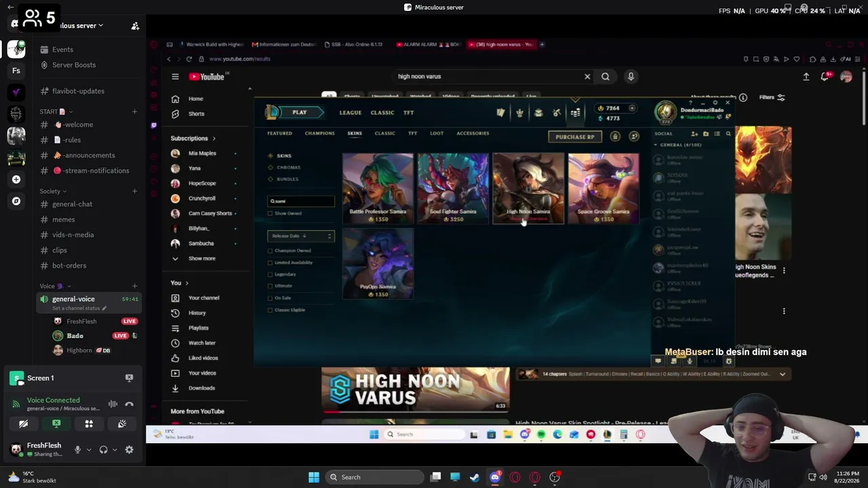Check the Show Owned checkbox

click(270, 213)
